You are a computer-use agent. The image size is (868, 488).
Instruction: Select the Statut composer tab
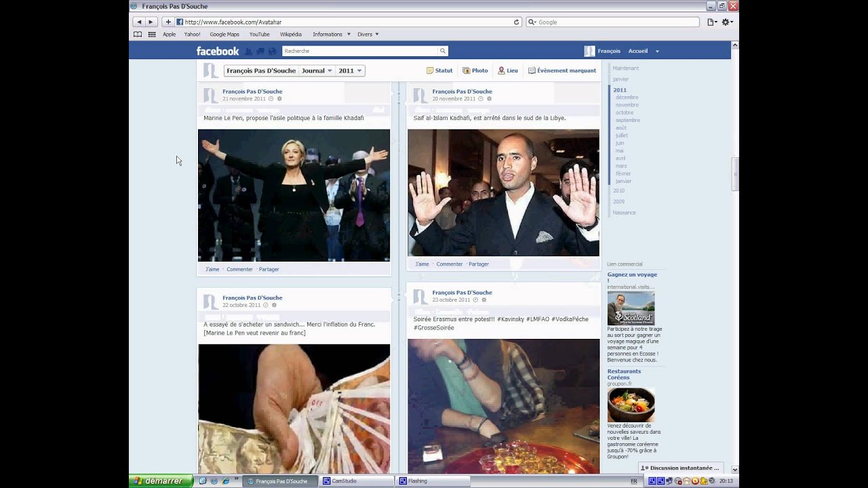pyautogui.click(x=439, y=70)
